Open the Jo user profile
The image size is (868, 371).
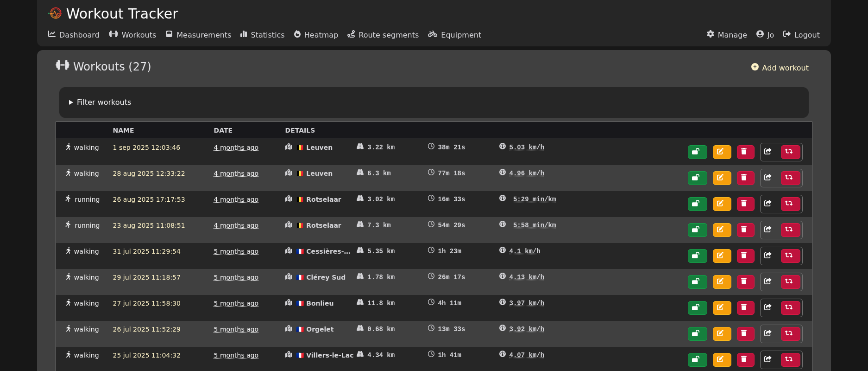765,35
